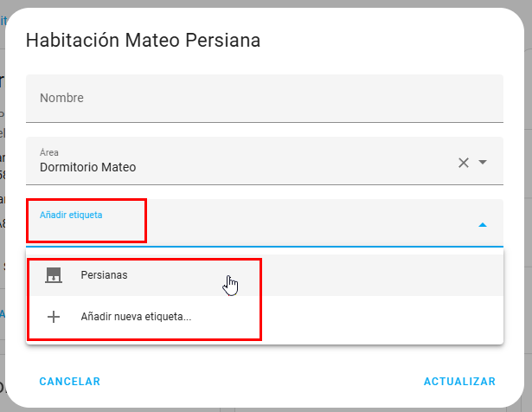The width and height of the screenshot is (532, 412).
Task: Clear the Área field with the X icon
Action: coord(464,163)
